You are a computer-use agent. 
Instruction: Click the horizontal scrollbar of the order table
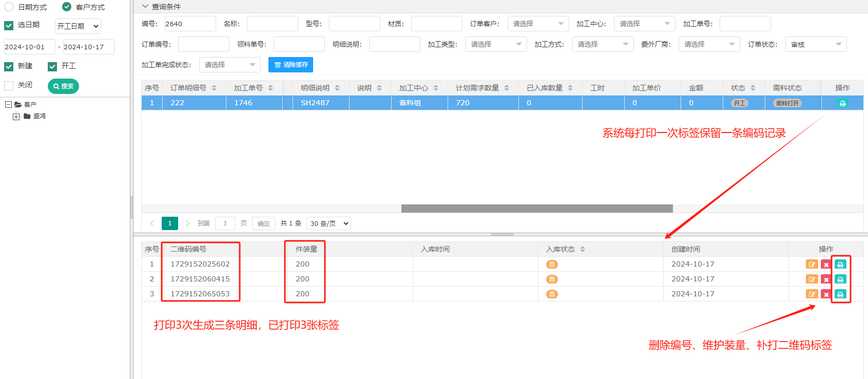[x=536, y=209]
